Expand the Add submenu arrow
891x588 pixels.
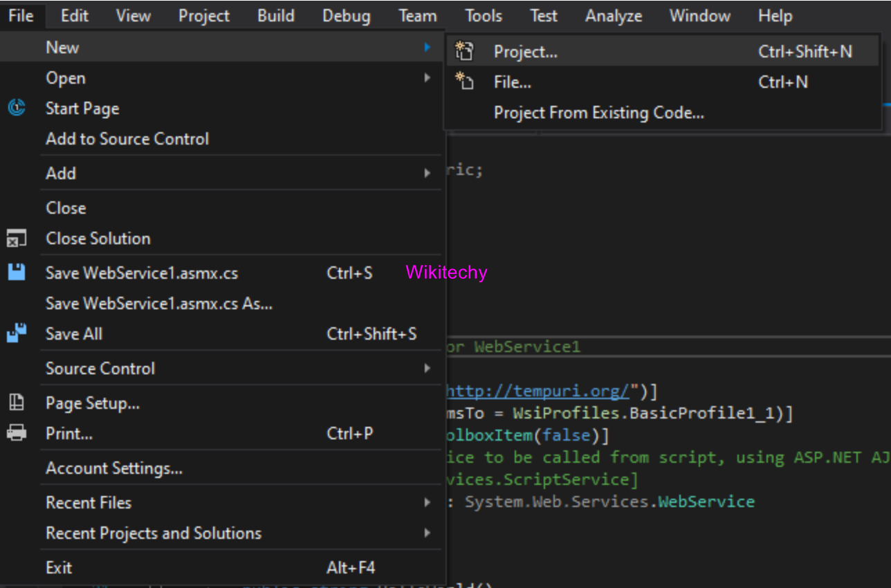[x=428, y=174]
